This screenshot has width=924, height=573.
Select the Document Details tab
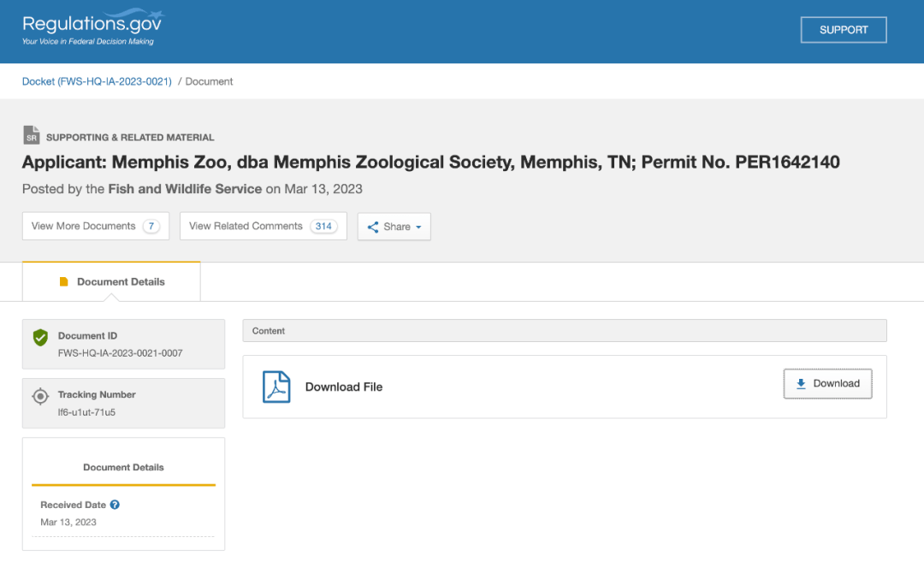point(111,281)
